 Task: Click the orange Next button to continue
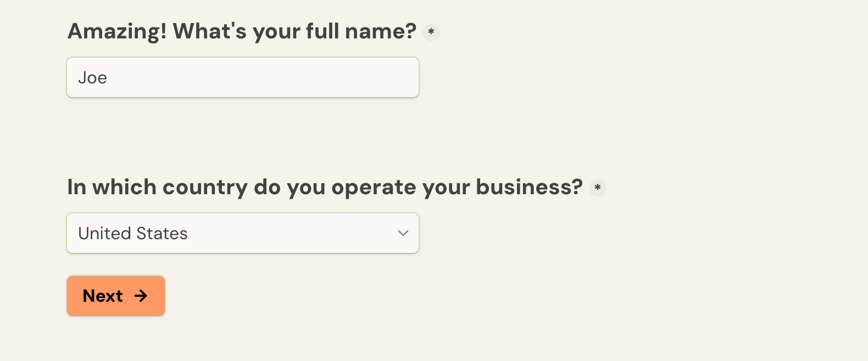point(115,296)
